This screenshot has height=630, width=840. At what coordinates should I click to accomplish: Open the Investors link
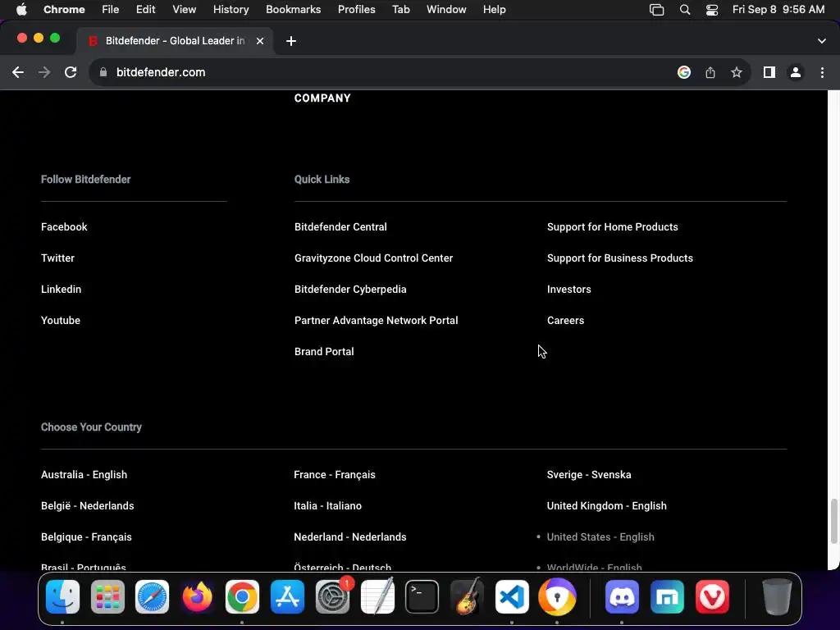[x=569, y=290]
